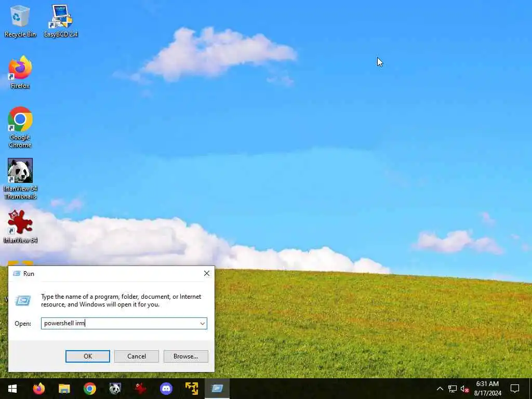Open IrfanView Thumbnails panda taskbar icon
Screen dimensions: 532x399
(115, 389)
